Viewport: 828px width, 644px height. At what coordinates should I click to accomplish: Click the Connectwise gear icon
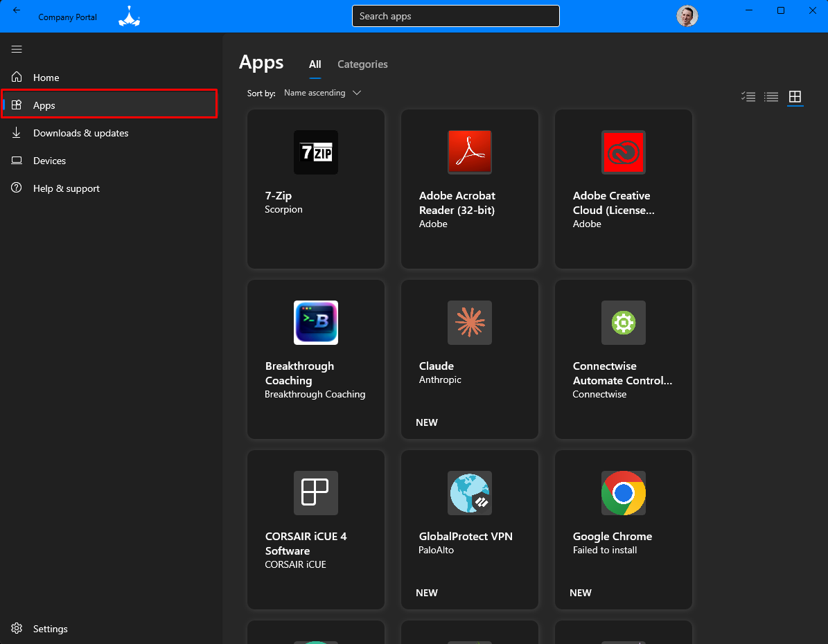[x=623, y=323]
